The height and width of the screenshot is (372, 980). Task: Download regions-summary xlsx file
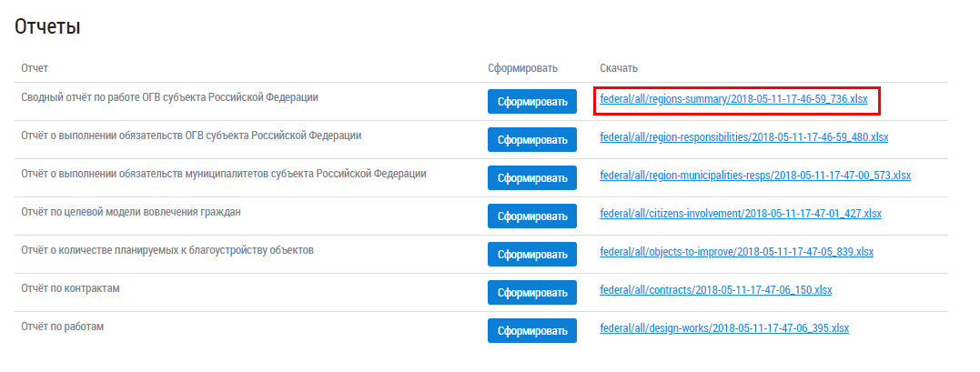[x=733, y=99]
